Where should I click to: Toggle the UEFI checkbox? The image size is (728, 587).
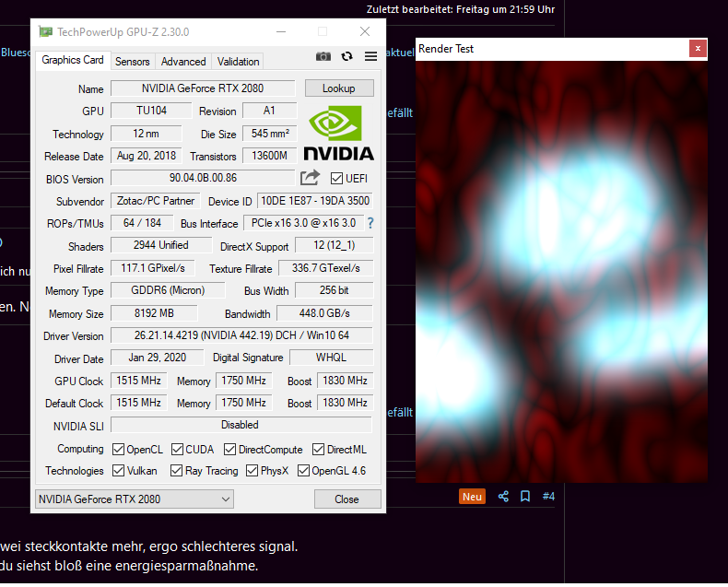click(336, 179)
